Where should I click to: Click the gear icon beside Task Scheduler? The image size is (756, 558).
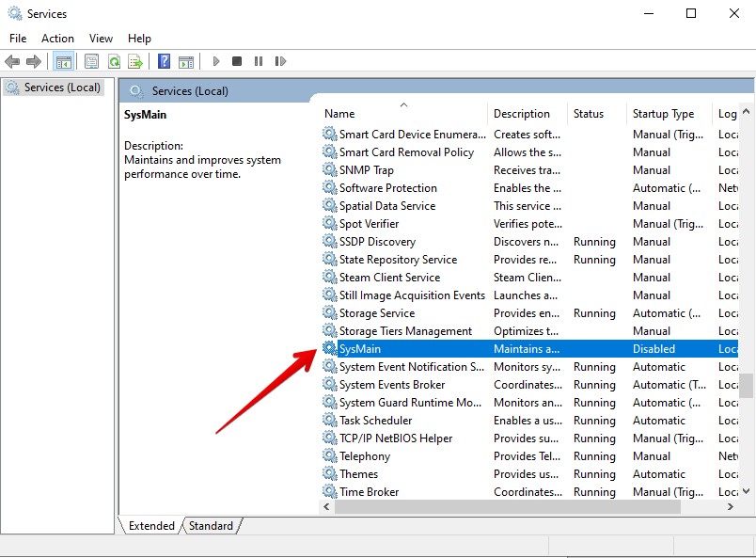330,420
